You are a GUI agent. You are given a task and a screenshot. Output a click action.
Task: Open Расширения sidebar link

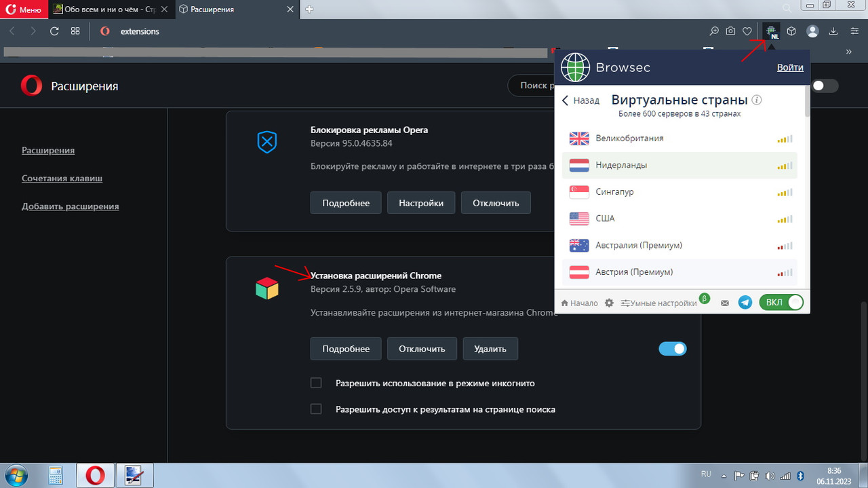coord(48,150)
